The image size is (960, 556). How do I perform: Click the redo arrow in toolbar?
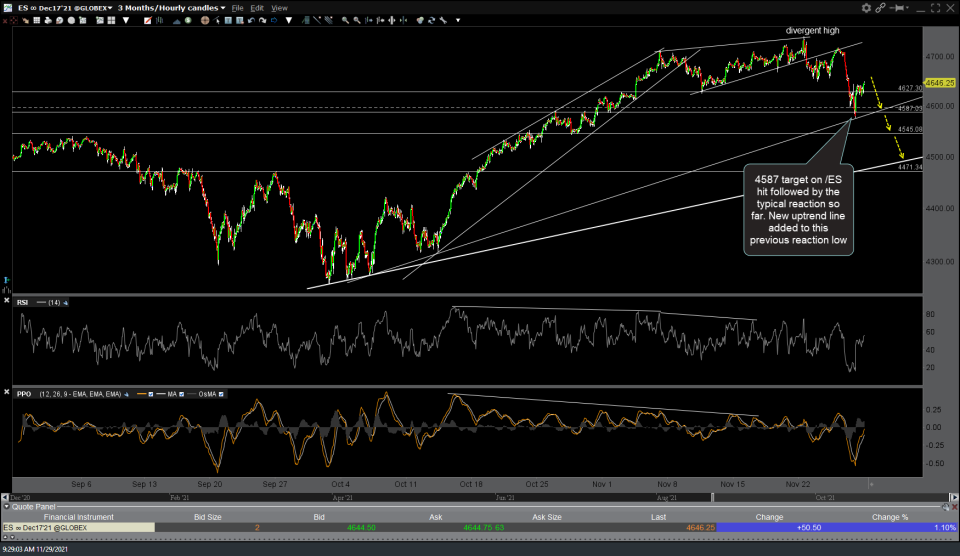tap(263, 20)
